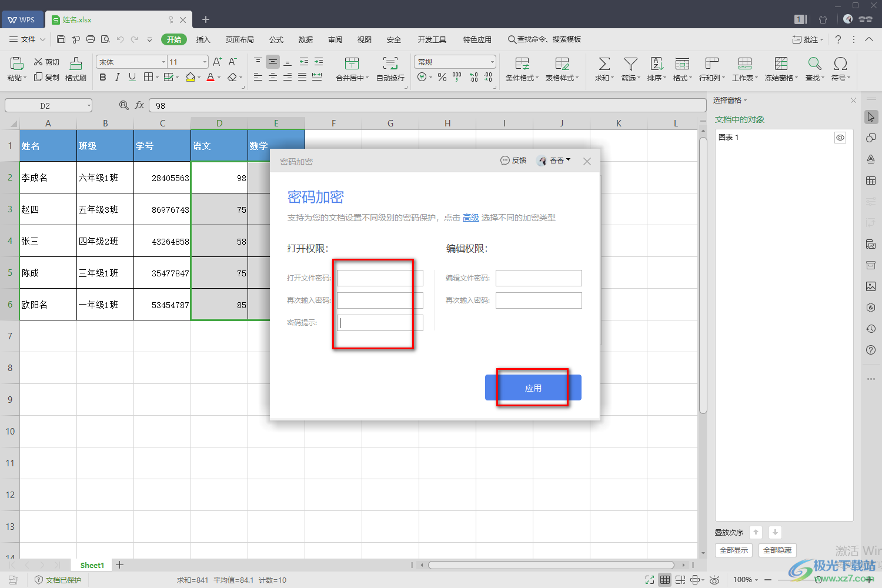Screen dimensions: 882x588
Task: Click the Undo icon
Action: tap(120, 39)
